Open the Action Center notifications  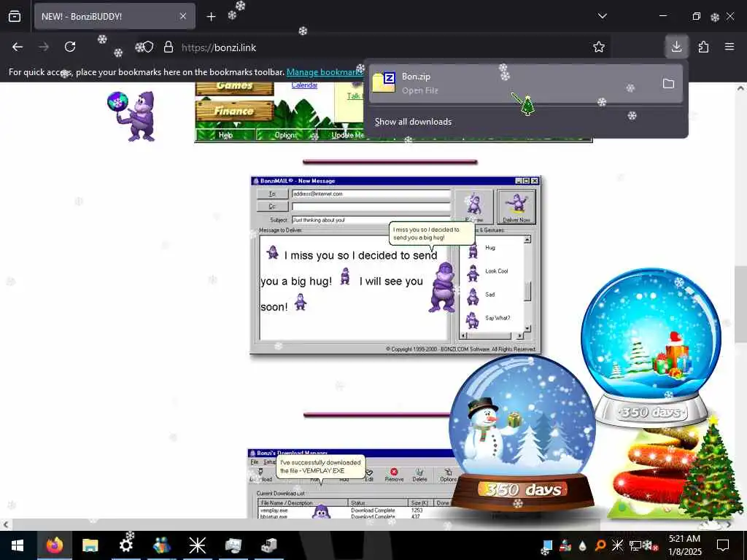(x=723, y=545)
